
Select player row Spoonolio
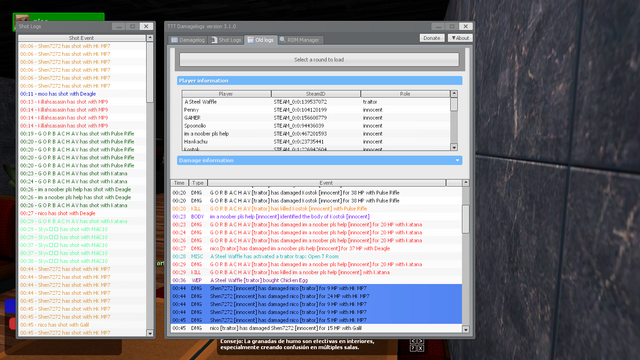tap(316, 126)
